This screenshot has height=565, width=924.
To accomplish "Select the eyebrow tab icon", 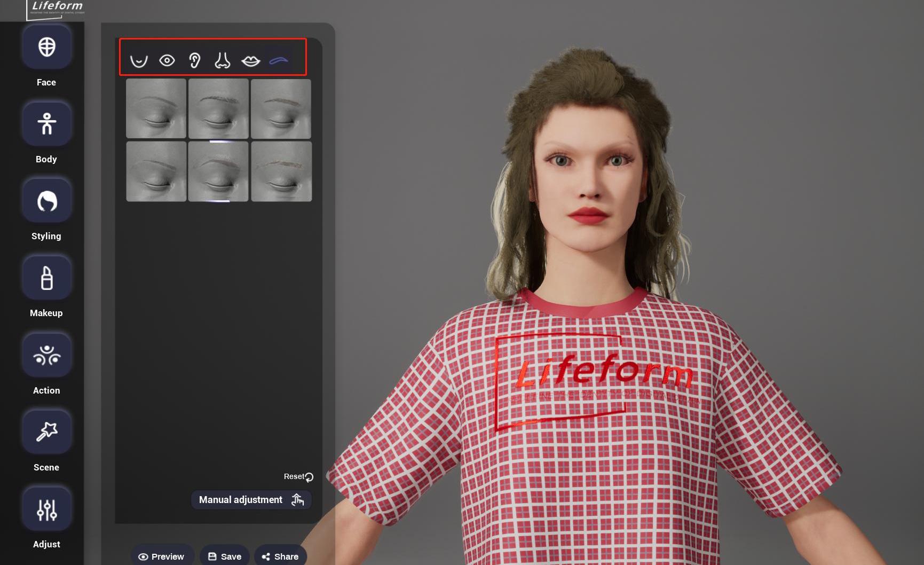I will coord(279,61).
